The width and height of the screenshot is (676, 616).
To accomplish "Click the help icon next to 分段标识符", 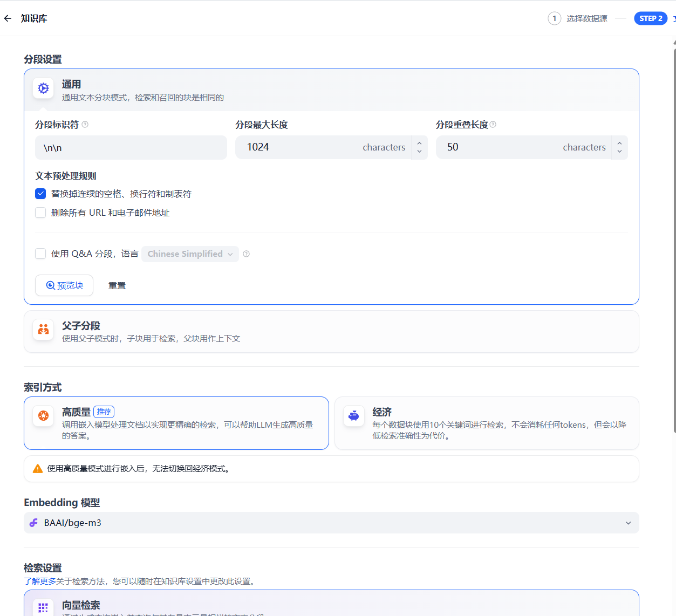I will 86,125.
